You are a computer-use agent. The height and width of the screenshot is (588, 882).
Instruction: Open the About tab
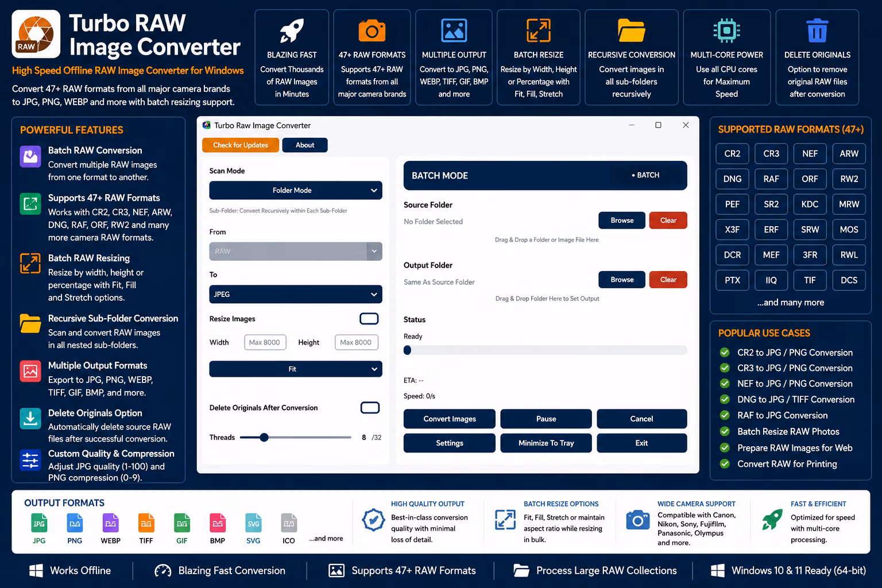tap(305, 145)
